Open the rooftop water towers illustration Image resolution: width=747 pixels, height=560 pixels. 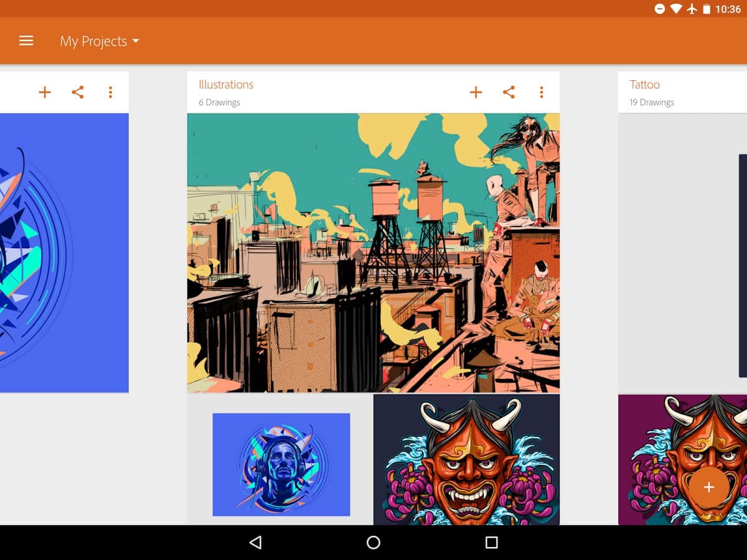(373, 253)
